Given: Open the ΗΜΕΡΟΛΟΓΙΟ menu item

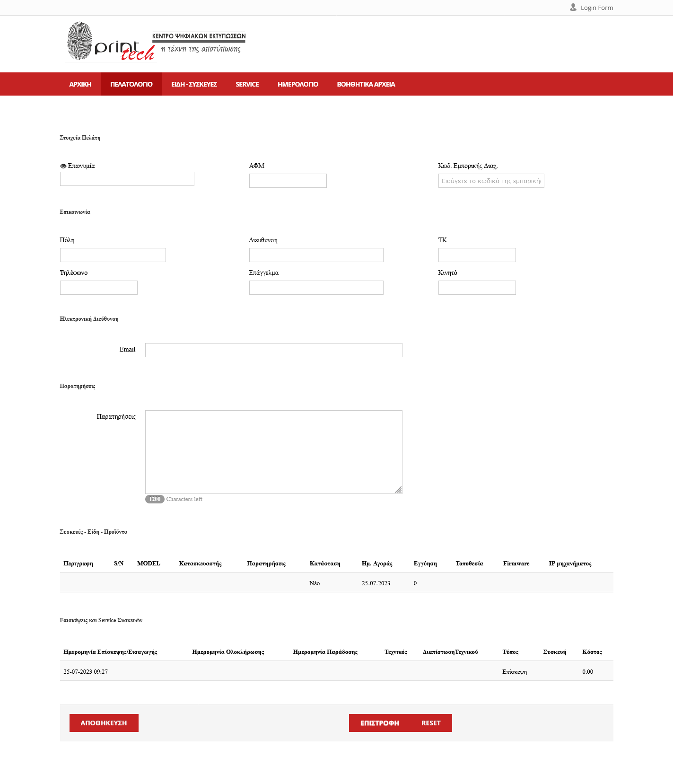Looking at the screenshot, I should (297, 84).
